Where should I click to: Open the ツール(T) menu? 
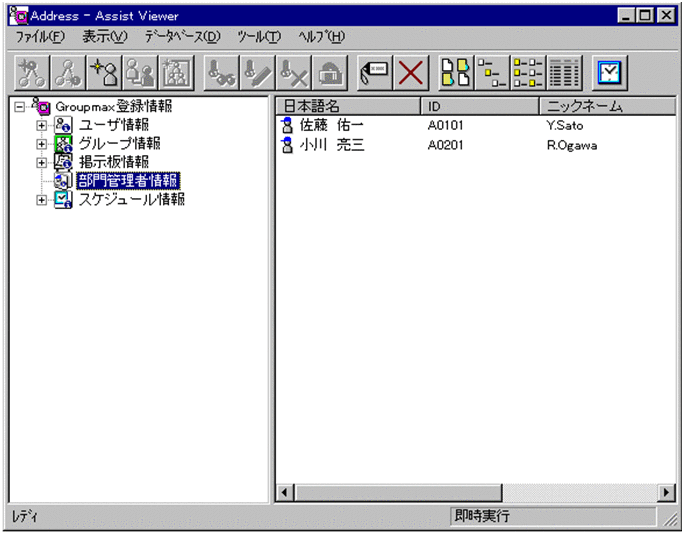click(259, 37)
